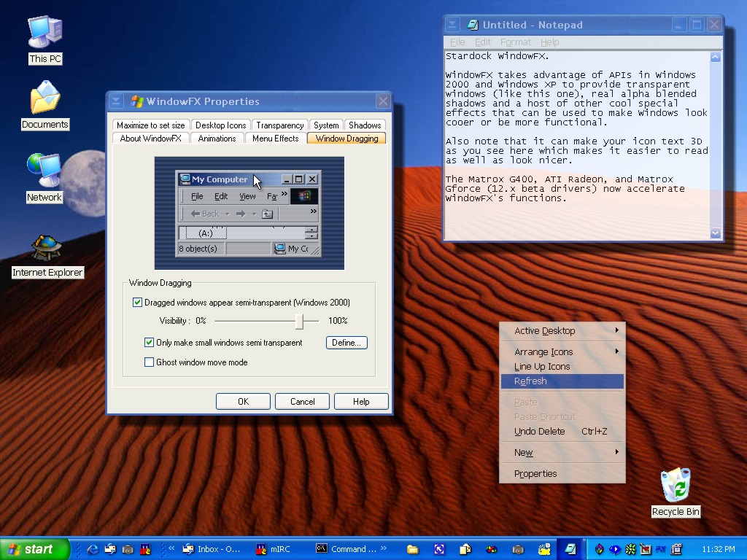
Task: Launch mIRC from its quick launch icon
Action: point(145,549)
